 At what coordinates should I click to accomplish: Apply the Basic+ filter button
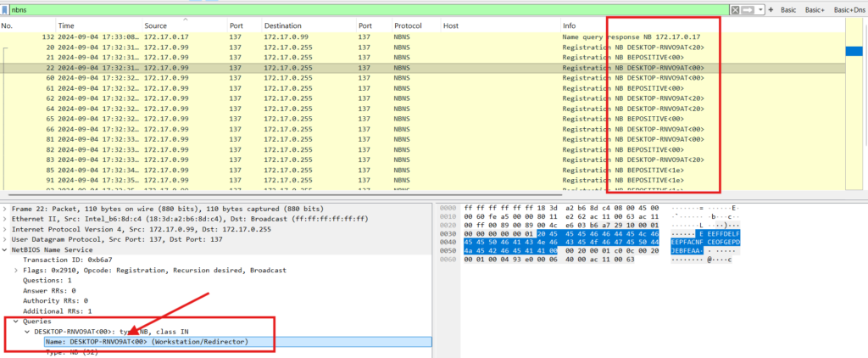(815, 9)
